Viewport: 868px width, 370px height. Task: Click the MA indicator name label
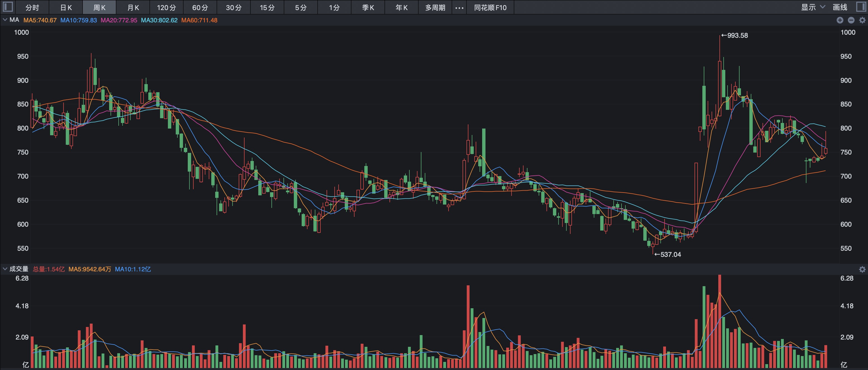pos(14,20)
